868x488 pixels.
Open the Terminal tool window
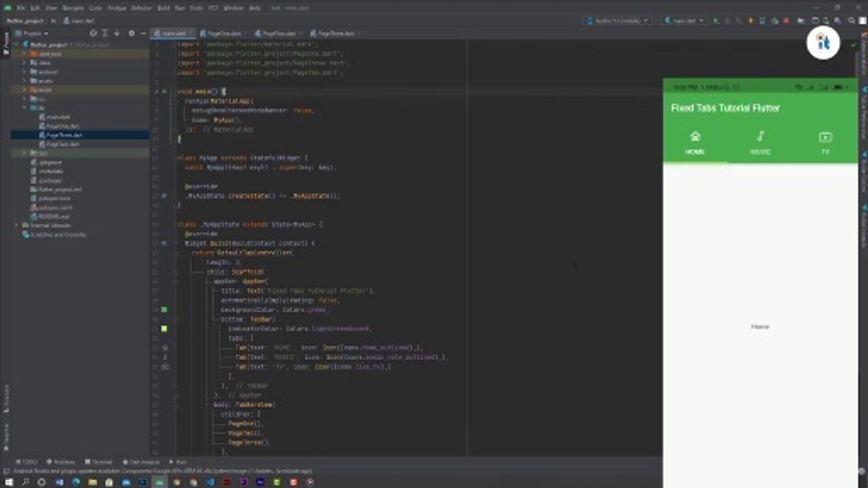click(99, 462)
